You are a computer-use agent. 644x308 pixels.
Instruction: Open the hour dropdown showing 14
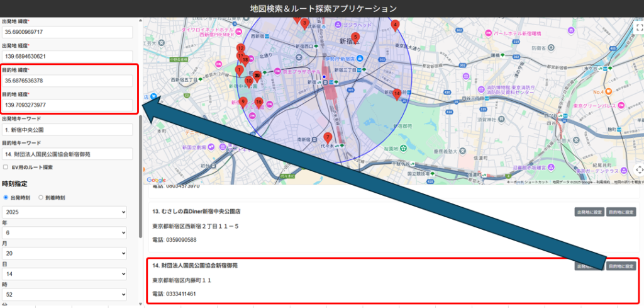pyautogui.click(x=65, y=274)
